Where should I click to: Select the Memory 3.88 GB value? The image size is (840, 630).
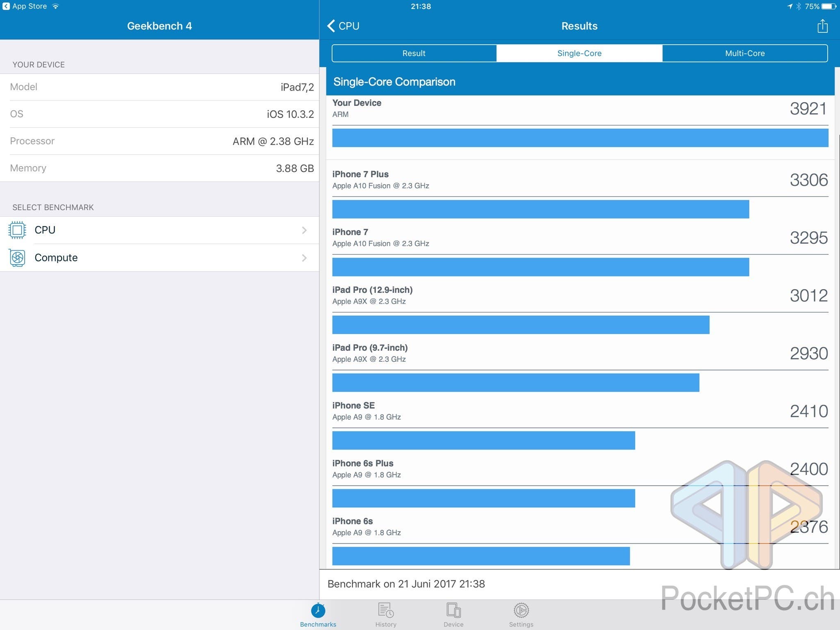295,168
